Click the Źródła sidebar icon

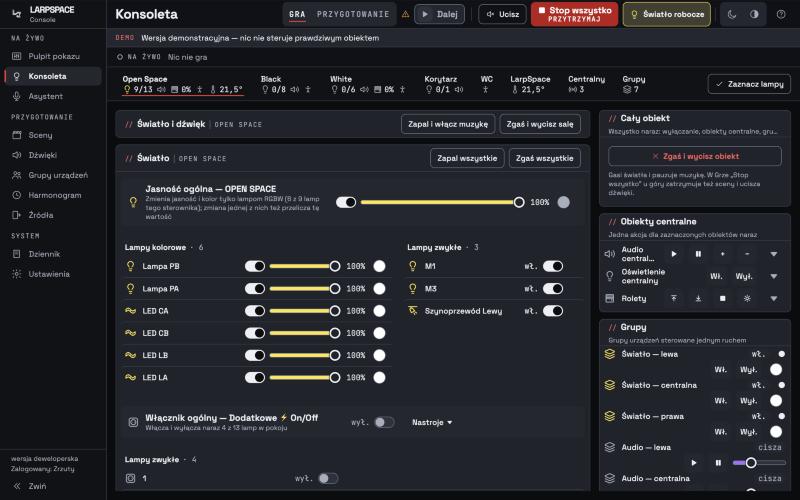pos(17,215)
